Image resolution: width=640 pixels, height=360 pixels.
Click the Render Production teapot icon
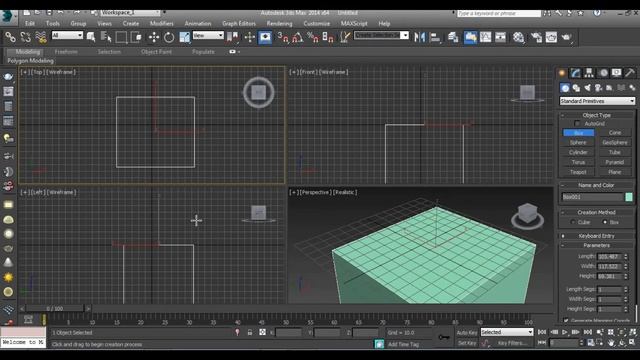[x=567, y=37]
